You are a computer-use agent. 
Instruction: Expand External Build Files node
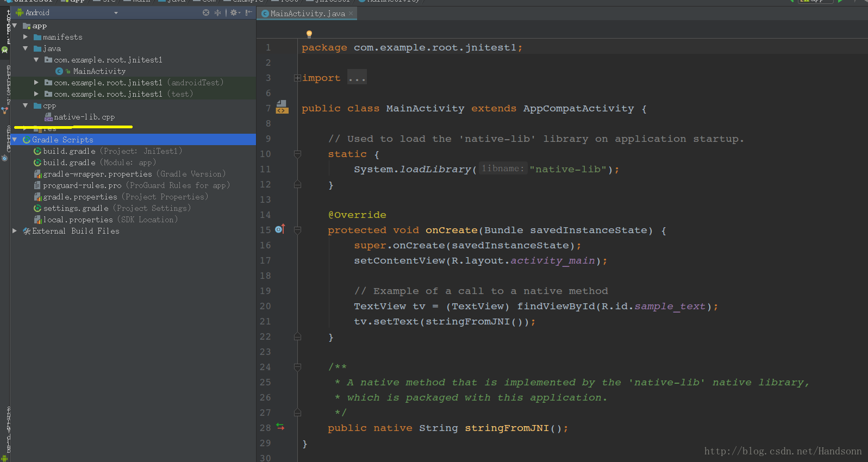pos(15,231)
